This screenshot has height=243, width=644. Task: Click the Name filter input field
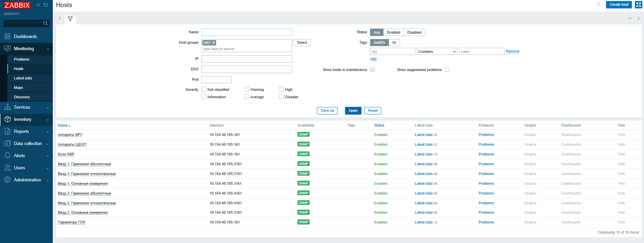click(x=247, y=32)
